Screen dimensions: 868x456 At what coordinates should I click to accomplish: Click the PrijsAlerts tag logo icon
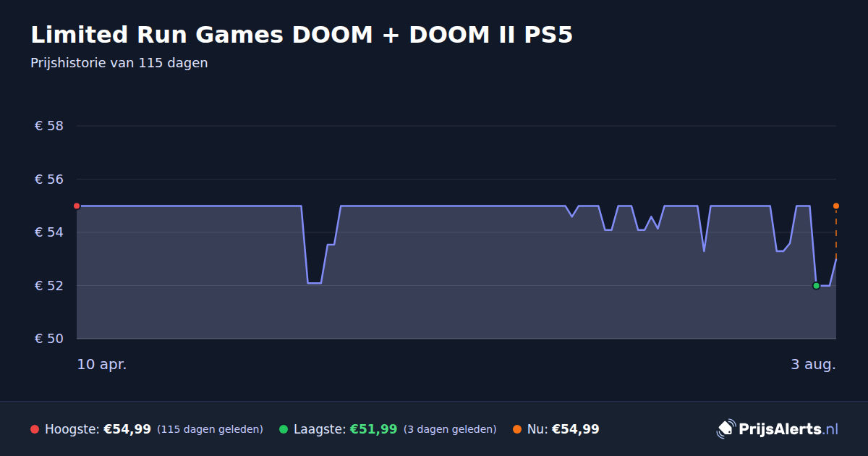tap(726, 428)
